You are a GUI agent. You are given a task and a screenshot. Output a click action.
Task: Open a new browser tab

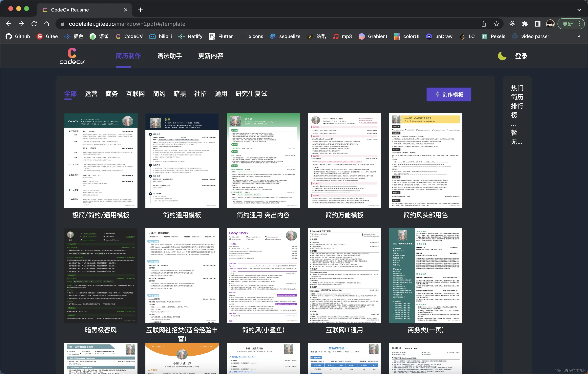click(x=141, y=10)
